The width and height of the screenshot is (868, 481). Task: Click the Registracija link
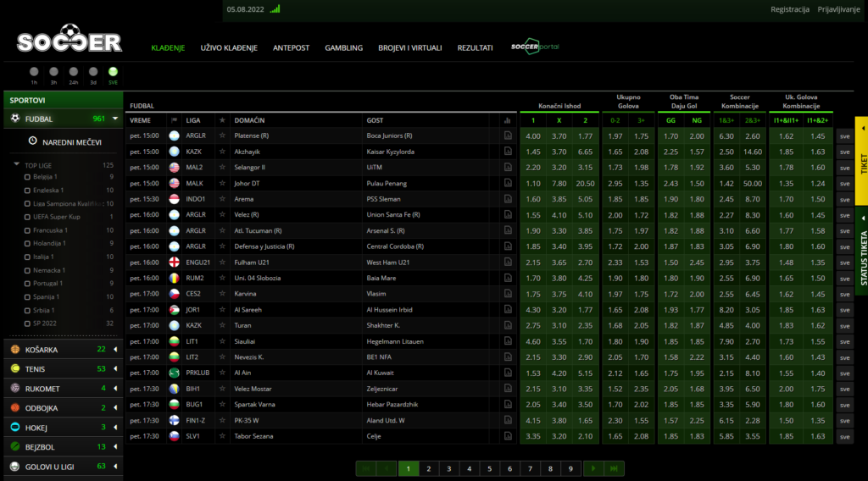[x=789, y=9]
